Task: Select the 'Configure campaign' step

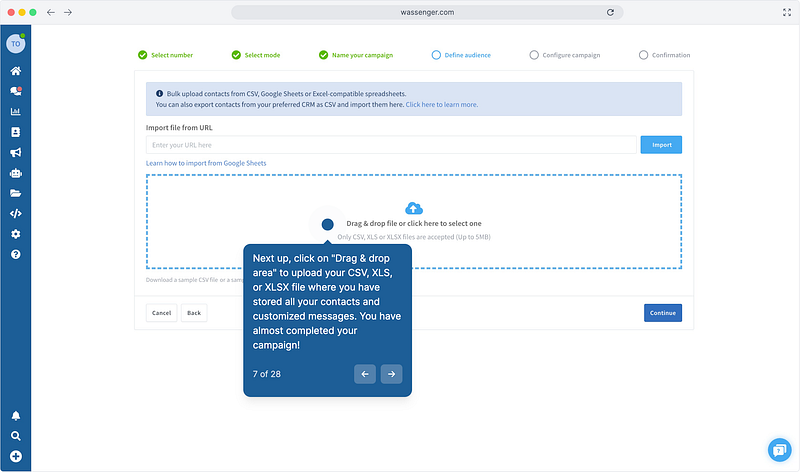Action: pos(565,55)
